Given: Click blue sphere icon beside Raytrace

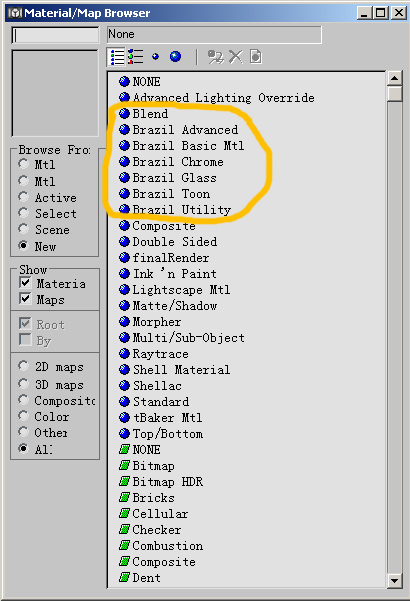Looking at the screenshot, I should [124, 353].
